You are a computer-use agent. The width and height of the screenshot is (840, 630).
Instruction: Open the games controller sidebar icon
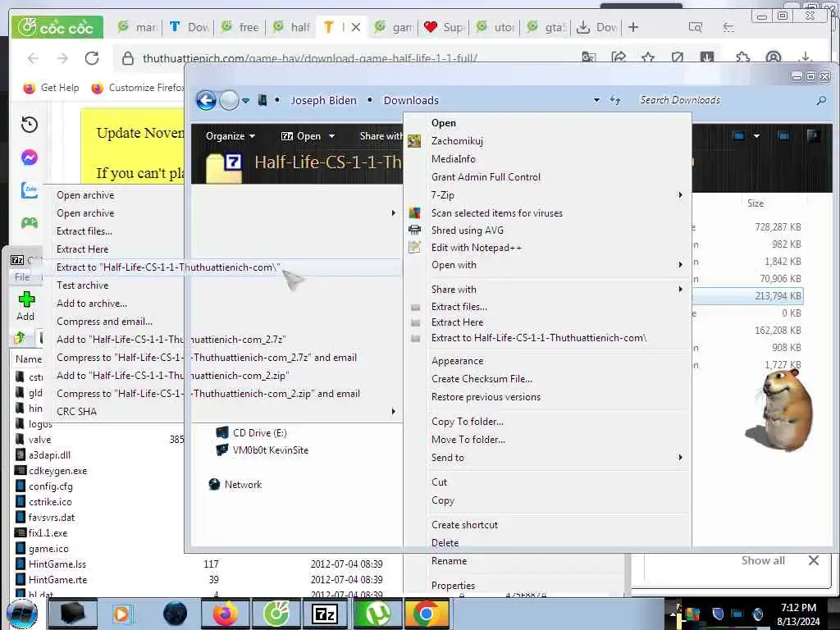[30, 222]
